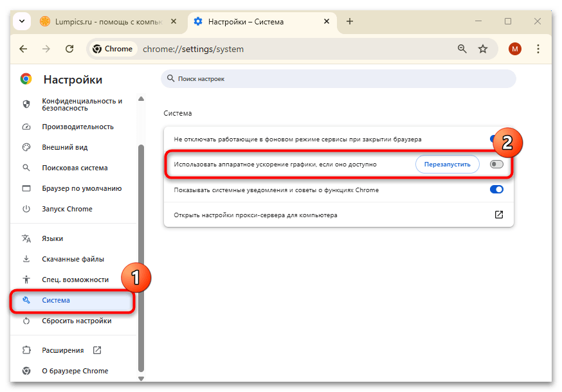Close the Настройки – Система tab

pyautogui.click(x=327, y=21)
